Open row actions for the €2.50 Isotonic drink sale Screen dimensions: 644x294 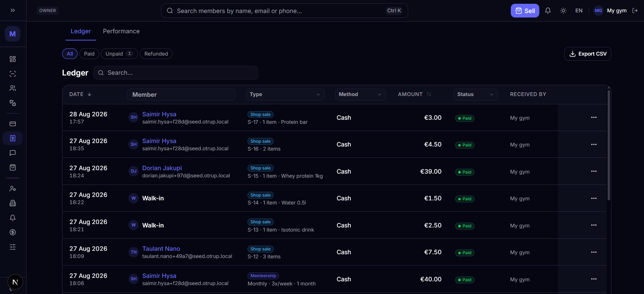594,225
